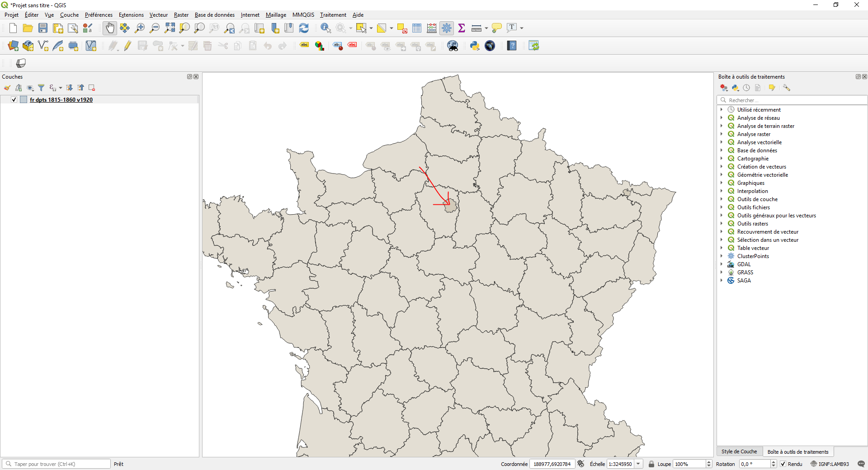Image resolution: width=868 pixels, height=470 pixels.
Task: Open the log messages speech bubble button
Action: (861, 464)
